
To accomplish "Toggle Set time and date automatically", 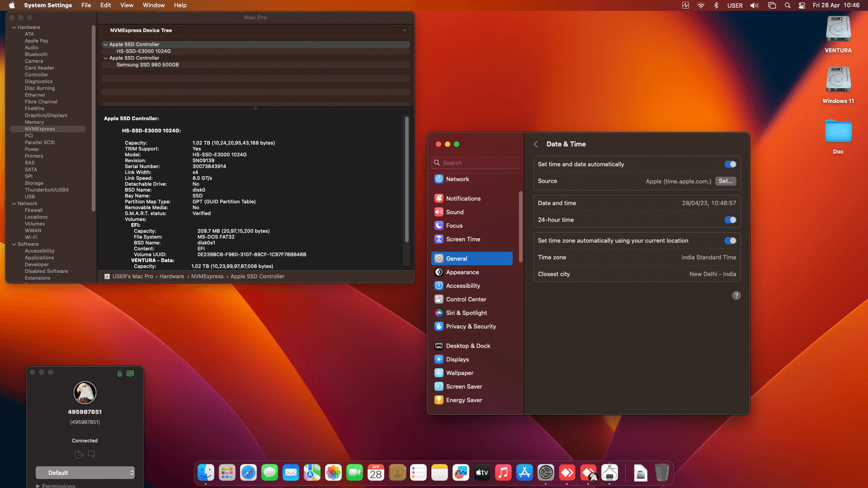I will [730, 164].
